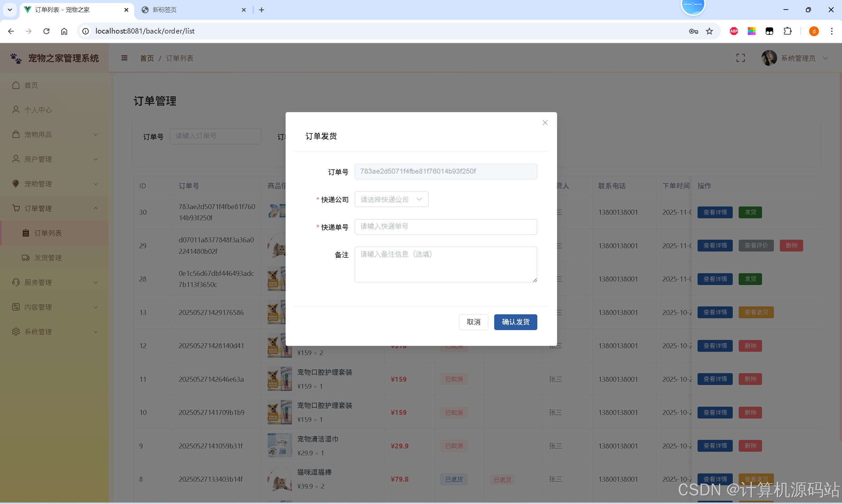Select 订单列表 submenu item
The height and width of the screenshot is (504, 842).
tap(54, 233)
